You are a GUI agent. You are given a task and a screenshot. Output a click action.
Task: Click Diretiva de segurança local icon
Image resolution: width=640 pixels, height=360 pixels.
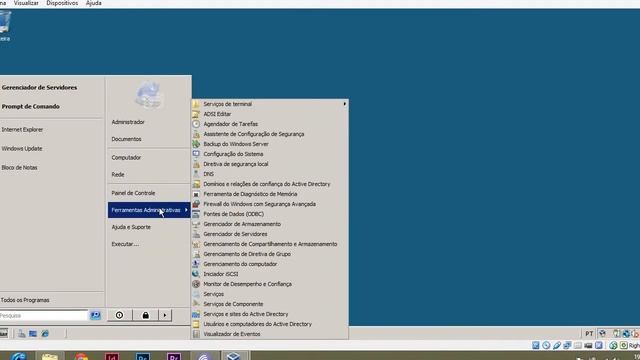coord(196,164)
